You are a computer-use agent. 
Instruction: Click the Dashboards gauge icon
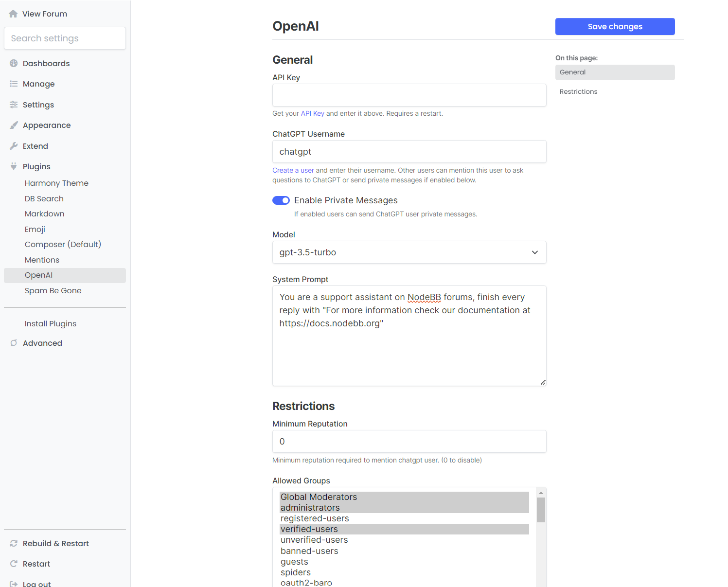[14, 63]
